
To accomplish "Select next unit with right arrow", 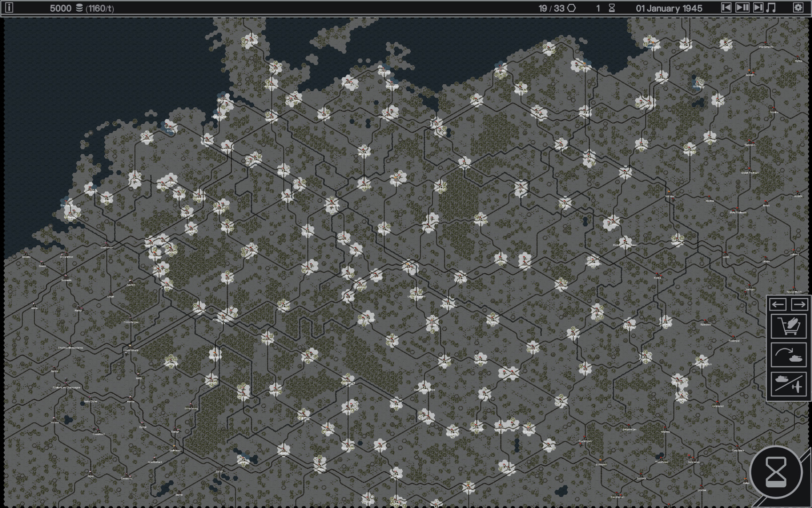I will (x=799, y=304).
